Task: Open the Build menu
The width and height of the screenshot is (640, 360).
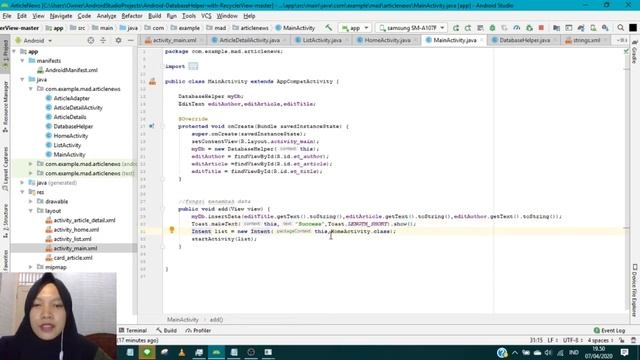Action: [x=154, y=16]
